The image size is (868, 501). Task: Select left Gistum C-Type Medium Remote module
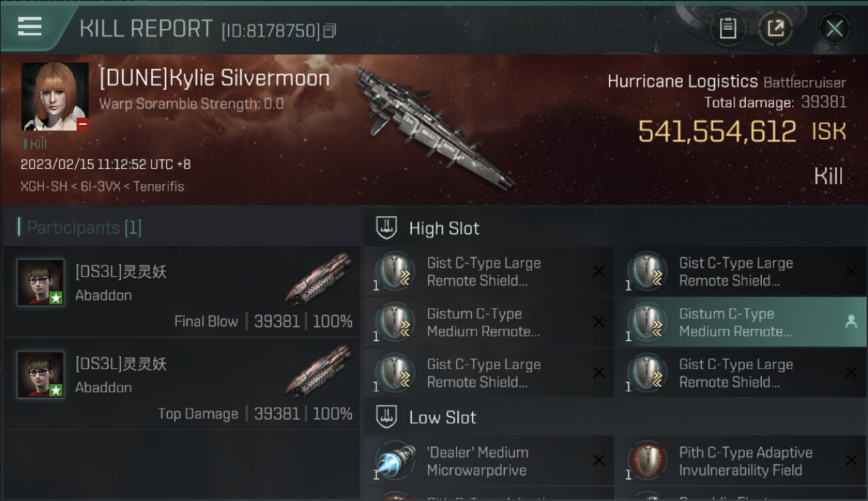(489, 322)
